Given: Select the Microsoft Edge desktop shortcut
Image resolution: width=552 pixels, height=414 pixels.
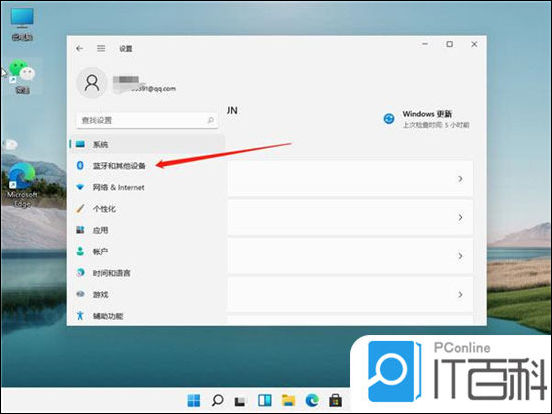Looking at the screenshot, I should (22, 186).
